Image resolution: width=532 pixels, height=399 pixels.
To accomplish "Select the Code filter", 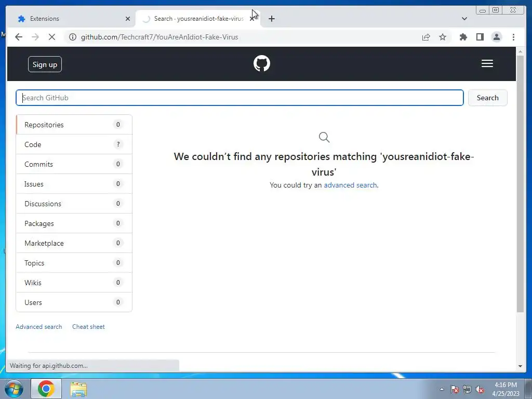I will 74,144.
